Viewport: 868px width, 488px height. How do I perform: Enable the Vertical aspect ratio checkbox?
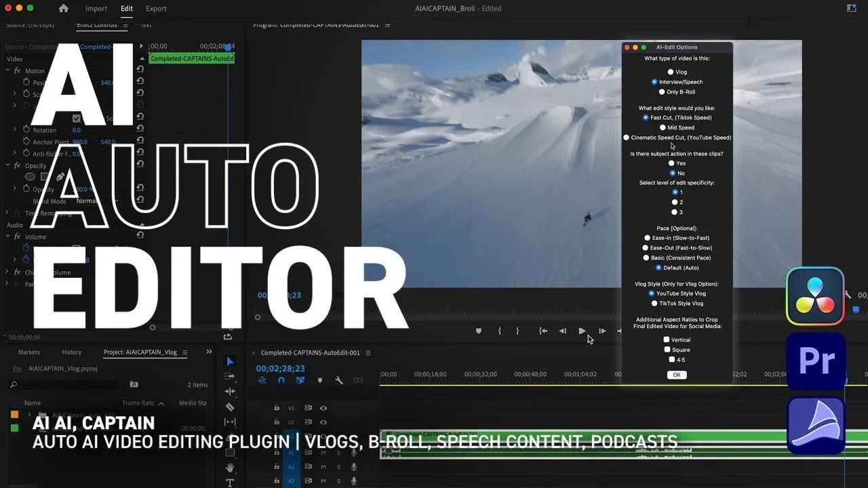[667, 340]
